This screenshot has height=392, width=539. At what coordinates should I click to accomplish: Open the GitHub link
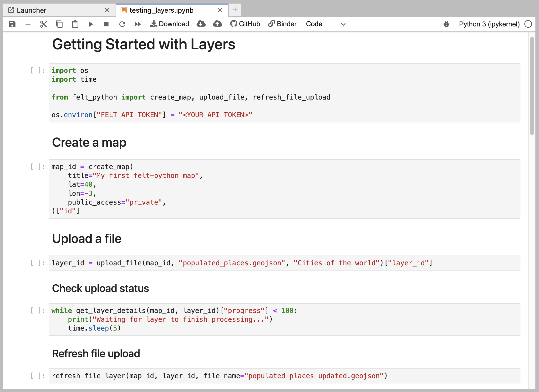[245, 24]
